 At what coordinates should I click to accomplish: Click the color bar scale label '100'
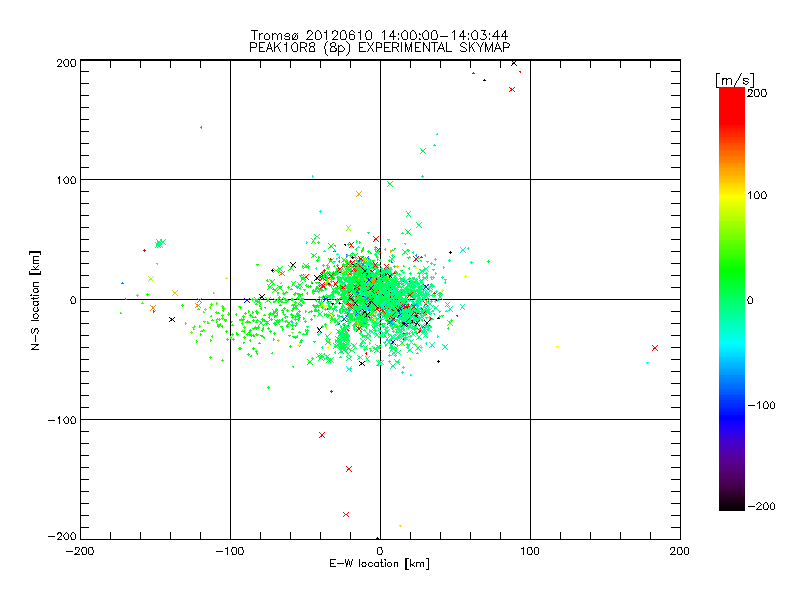757,195
